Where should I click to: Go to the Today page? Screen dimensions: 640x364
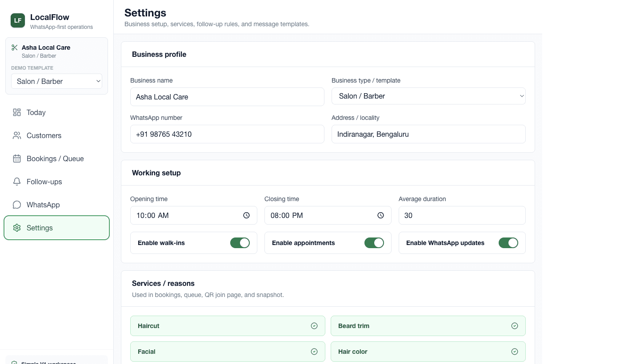click(56, 112)
